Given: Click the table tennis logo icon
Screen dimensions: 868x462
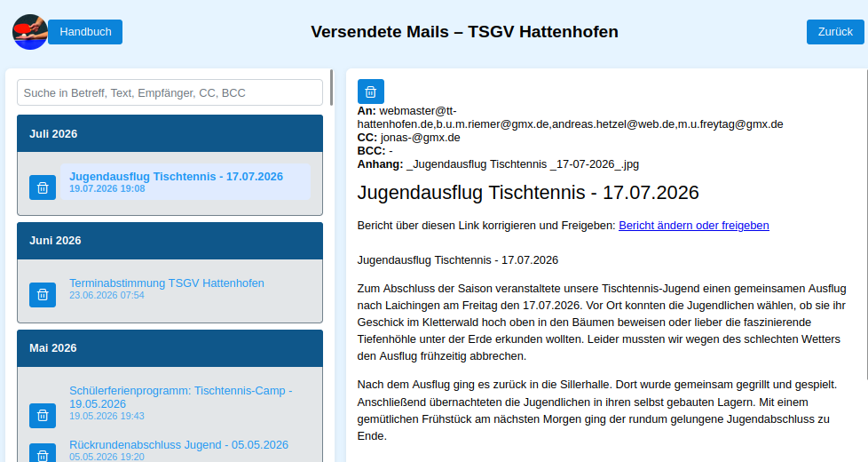Looking at the screenshot, I should [x=30, y=32].
